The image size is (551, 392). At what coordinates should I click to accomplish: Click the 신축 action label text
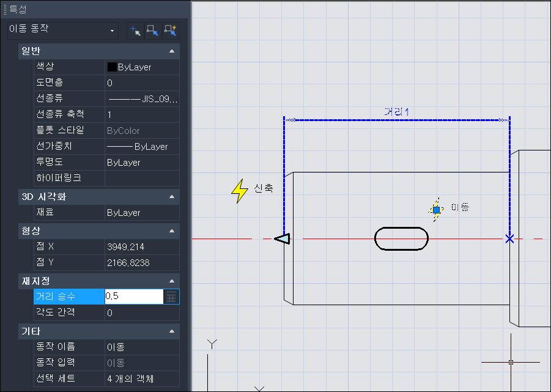click(264, 188)
